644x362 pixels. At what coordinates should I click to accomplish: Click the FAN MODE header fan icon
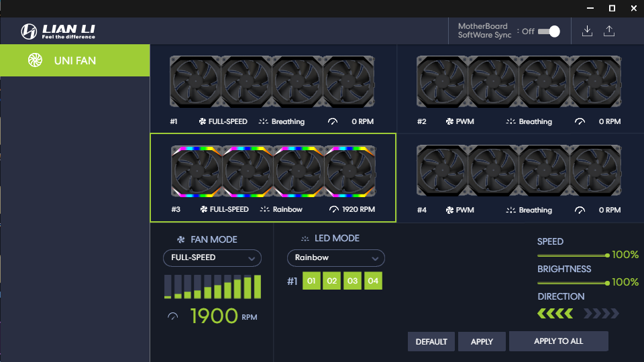coord(180,240)
